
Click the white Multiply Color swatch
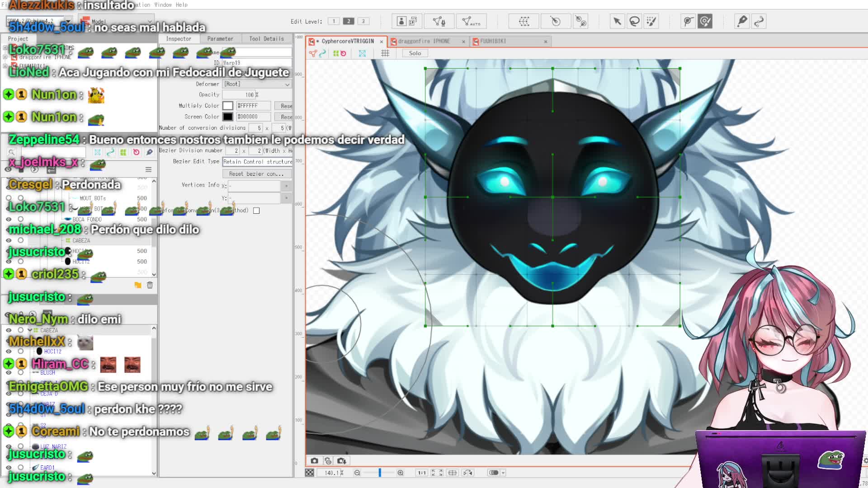(228, 106)
